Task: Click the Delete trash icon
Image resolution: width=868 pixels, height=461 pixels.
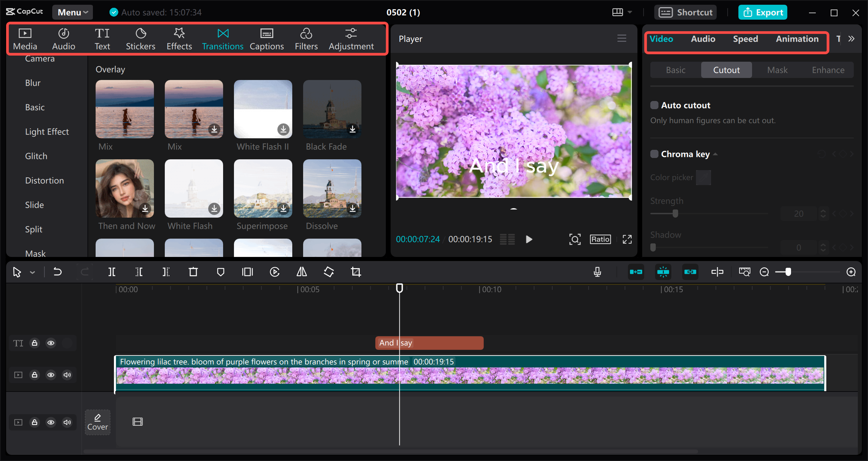Action: pyautogui.click(x=193, y=272)
